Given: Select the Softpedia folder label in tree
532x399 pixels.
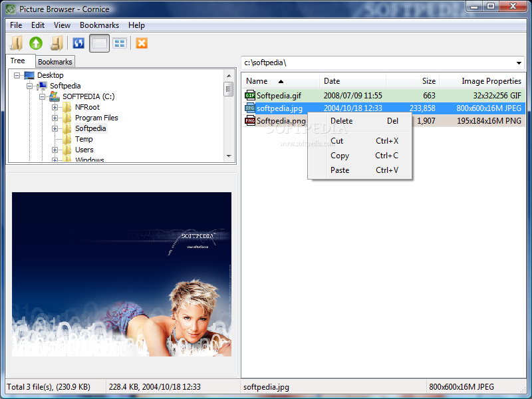Looking at the screenshot, I should [x=90, y=128].
